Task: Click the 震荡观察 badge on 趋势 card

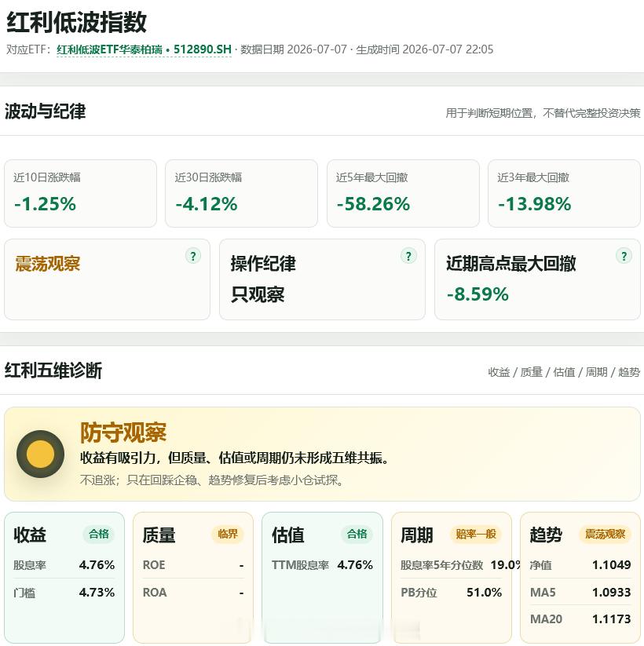Action: (606, 534)
